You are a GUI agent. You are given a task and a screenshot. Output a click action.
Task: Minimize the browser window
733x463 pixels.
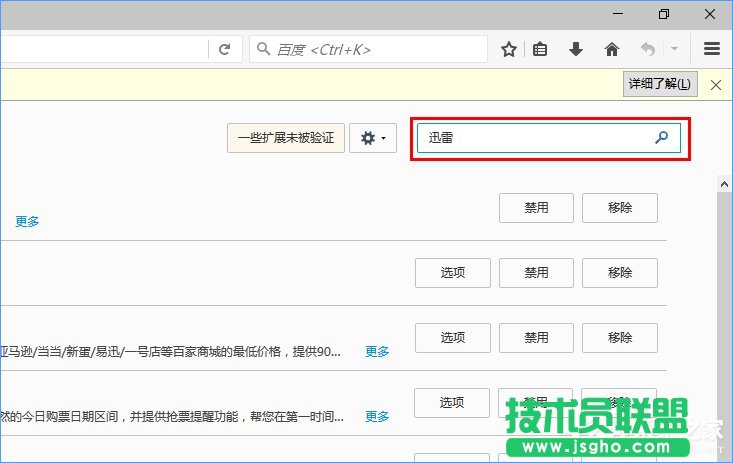[x=618, y=14]
